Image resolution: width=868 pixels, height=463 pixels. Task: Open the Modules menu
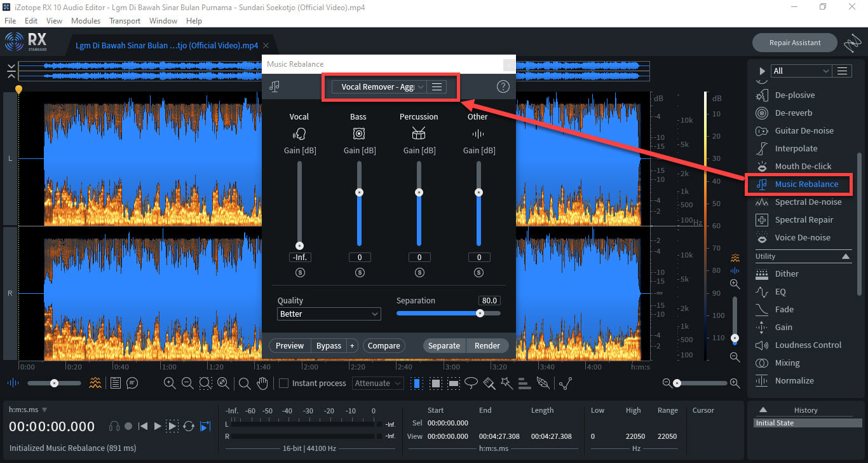tap(86, 20)
